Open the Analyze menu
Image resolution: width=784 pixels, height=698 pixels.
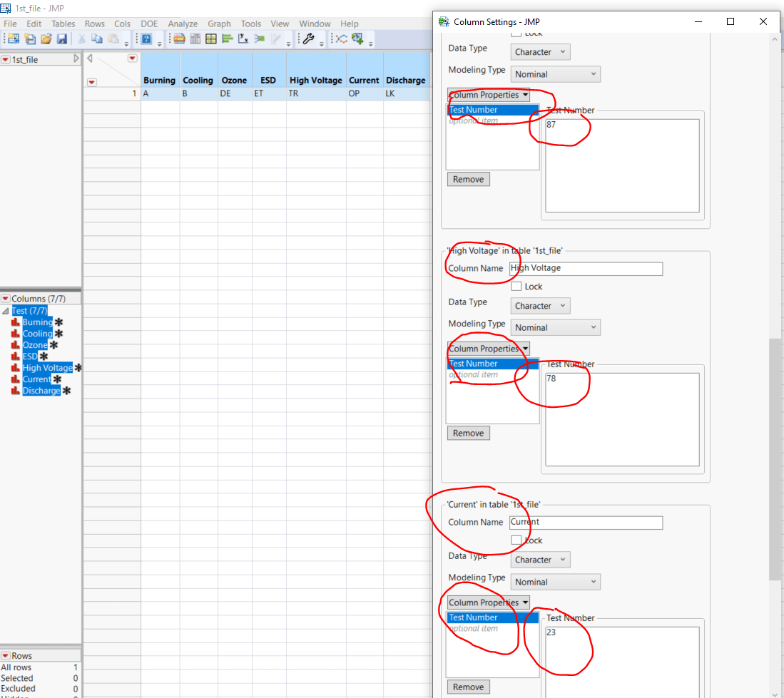183,24
